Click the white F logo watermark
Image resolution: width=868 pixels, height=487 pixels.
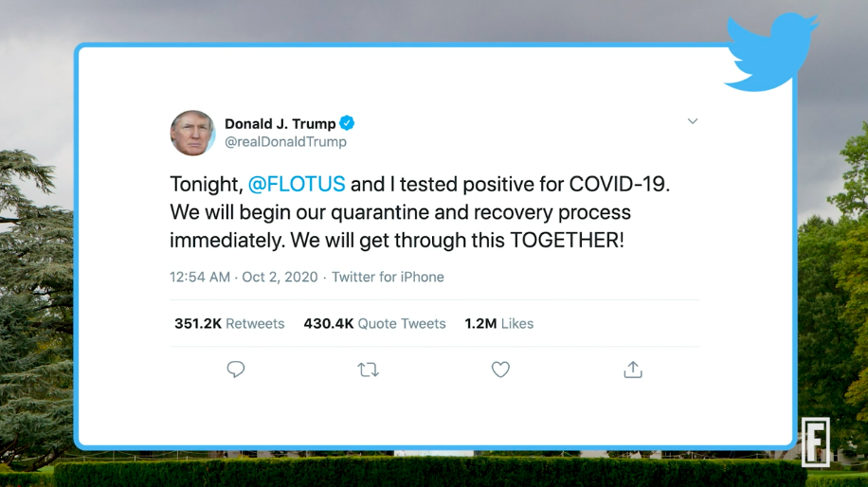(815, 442)
